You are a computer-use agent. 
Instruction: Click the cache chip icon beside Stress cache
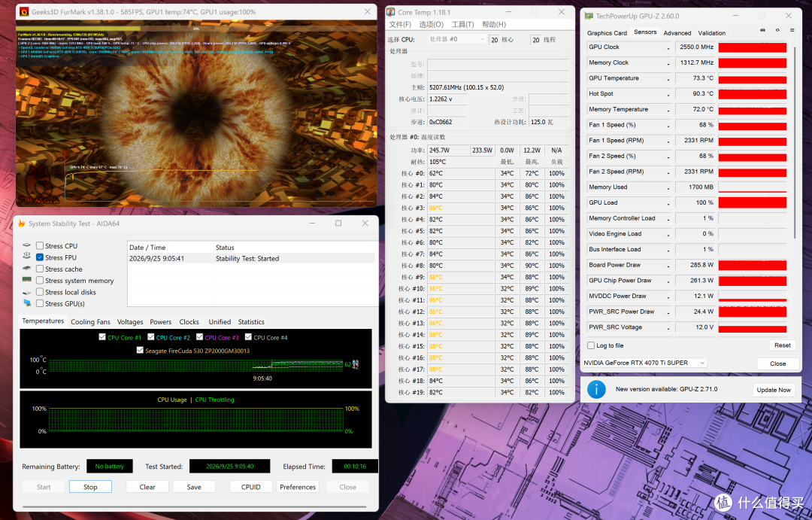point(27,269)
